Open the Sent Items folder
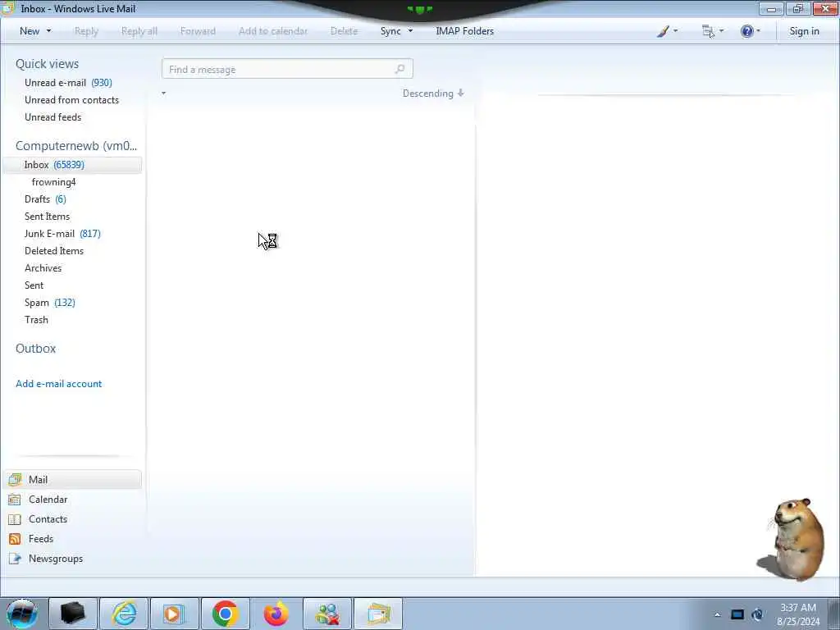 (47, 217)
